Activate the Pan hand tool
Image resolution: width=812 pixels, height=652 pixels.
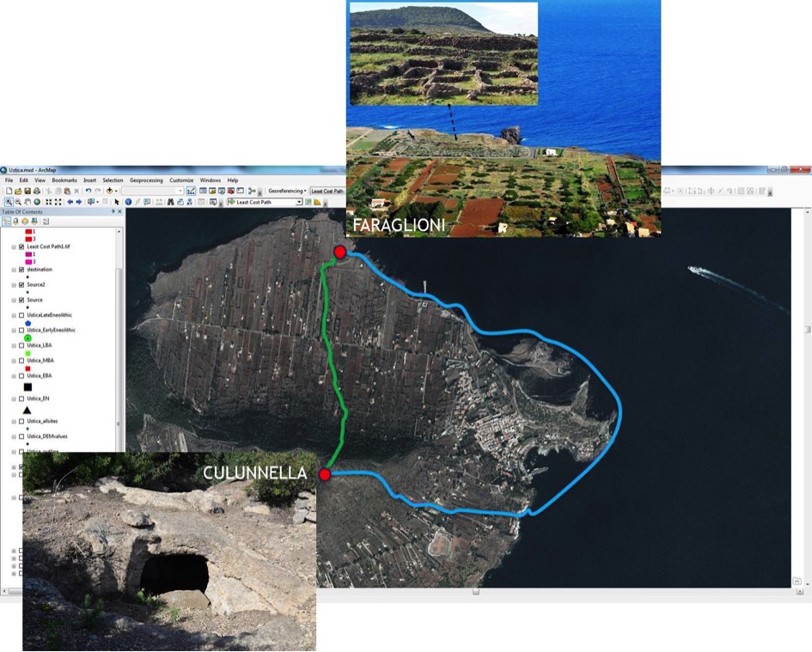27,202
